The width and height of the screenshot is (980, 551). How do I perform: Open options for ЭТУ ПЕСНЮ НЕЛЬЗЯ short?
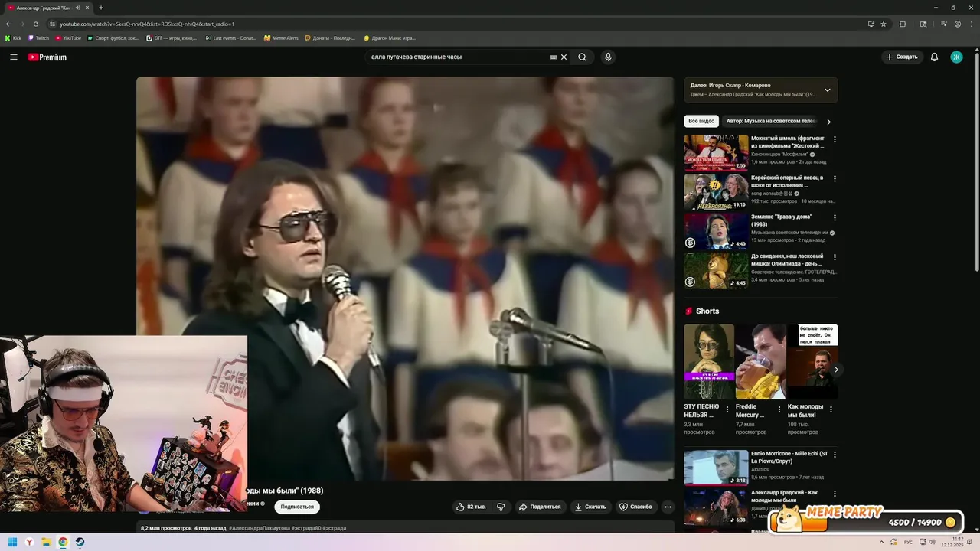point(727,409)
